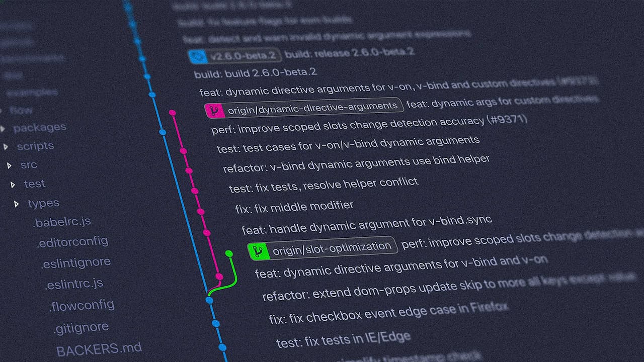The width and height of the screenshot is (644, 362).
Task: Click the topmost pink commit node
Action: tap(172, 113)
